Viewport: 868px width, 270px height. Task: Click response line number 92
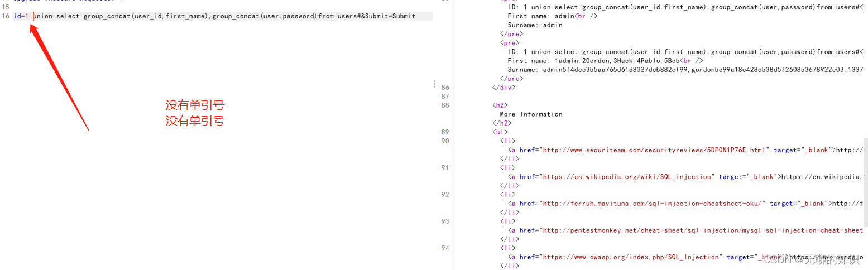pos(445,195)
